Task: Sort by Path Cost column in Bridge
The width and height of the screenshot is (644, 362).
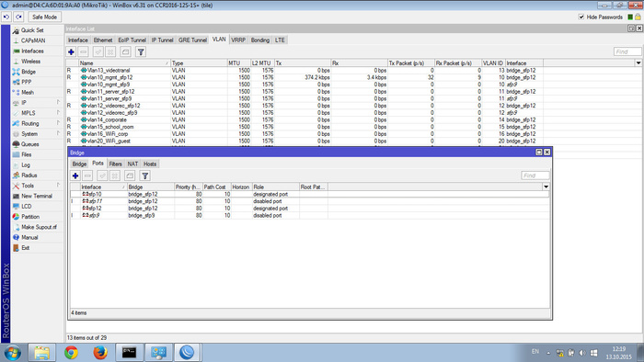Action: point(216,187)
